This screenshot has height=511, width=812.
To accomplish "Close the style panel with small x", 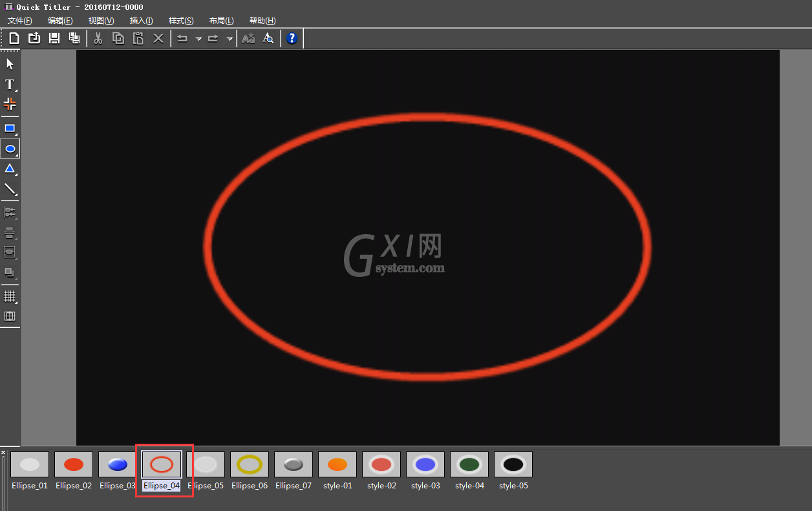I will pyautogui.click(x=3, y=452).
